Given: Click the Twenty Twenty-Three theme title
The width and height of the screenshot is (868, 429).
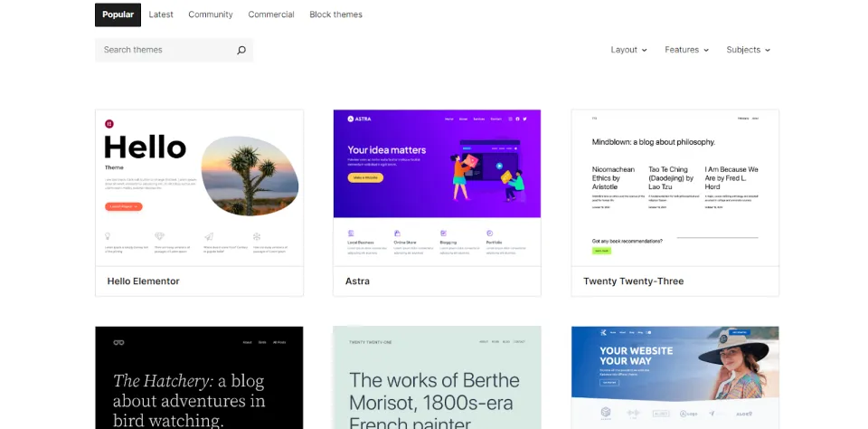Looking at the screenshot, I should (x=633, y=281).
